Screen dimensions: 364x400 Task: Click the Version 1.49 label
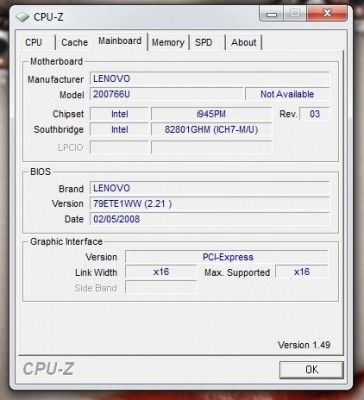[304, 345]
